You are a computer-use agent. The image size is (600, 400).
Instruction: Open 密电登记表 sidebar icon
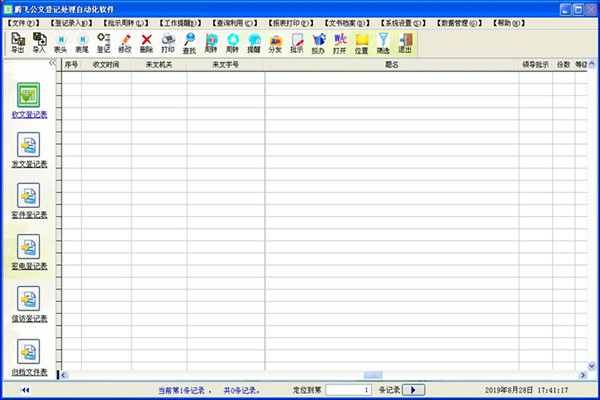tap(29, 247)
